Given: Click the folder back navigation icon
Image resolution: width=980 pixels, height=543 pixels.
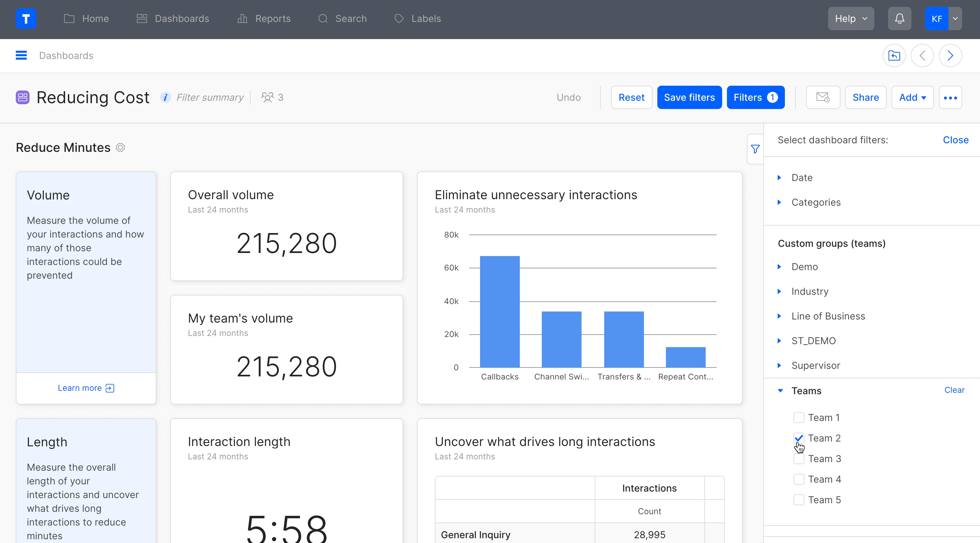Looking at the screenshot, I should click(x=894, y=56).
